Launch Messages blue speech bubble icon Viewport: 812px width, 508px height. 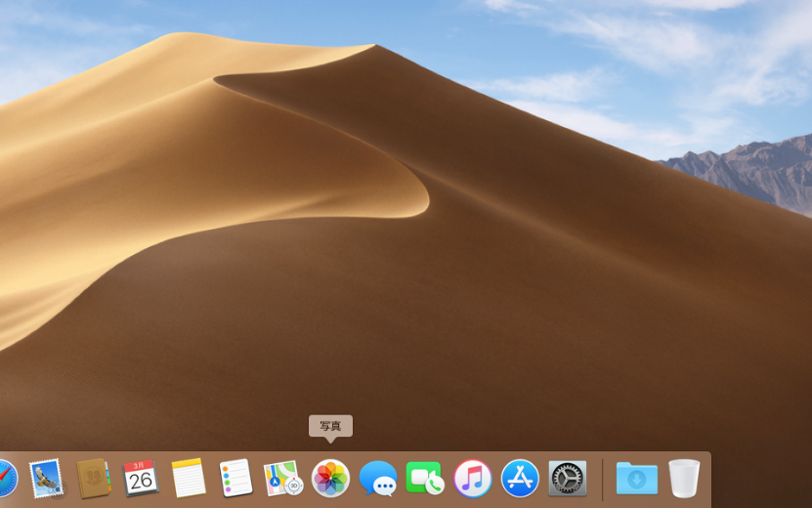pyautogui.click(x=378, y=479)
